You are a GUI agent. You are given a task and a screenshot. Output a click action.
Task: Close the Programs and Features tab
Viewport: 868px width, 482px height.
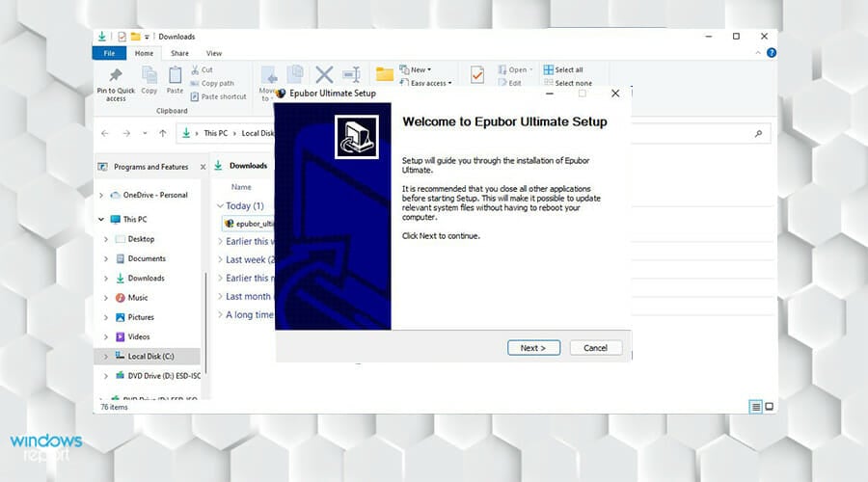(x=203, y=167)
